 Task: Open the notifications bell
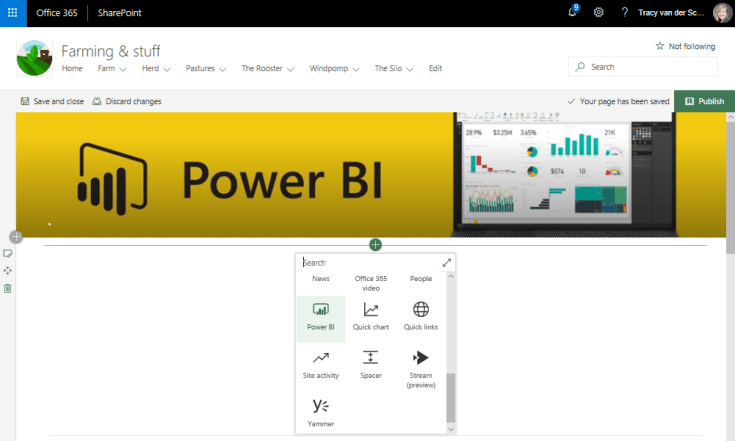[572, 12]
